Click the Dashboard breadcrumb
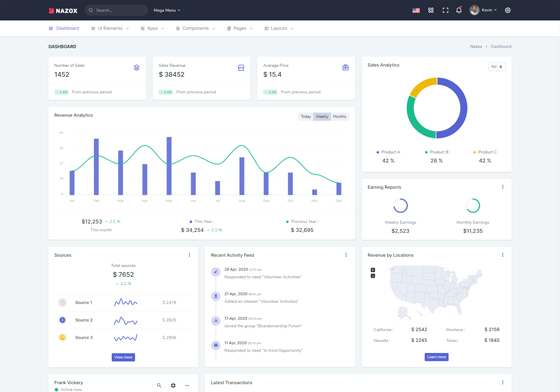 (x=501, y=46)
